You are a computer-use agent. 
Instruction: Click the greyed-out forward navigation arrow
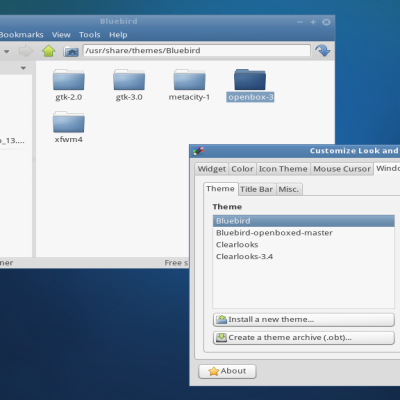[x=26, y=51]
